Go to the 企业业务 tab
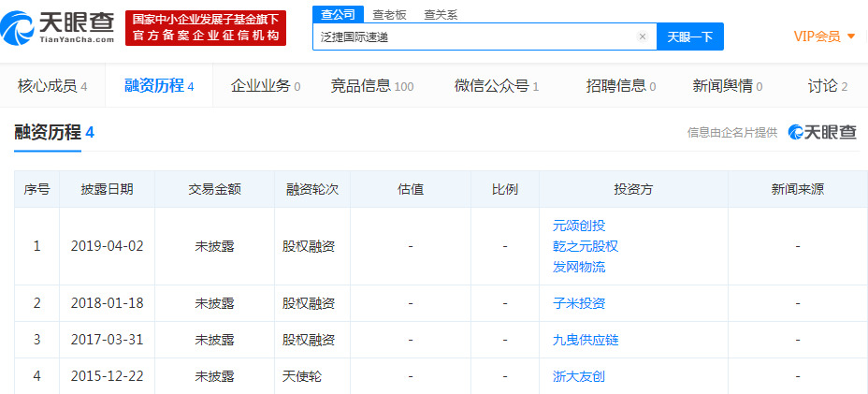Viewport: 868px width, 394px height. pyautogui.click(x=266, y=86)
